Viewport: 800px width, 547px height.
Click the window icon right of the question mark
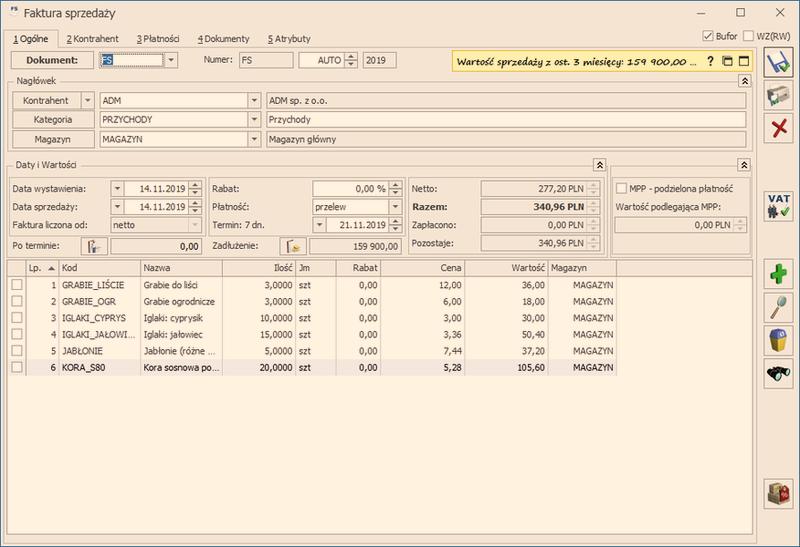[x=728, y=61]
